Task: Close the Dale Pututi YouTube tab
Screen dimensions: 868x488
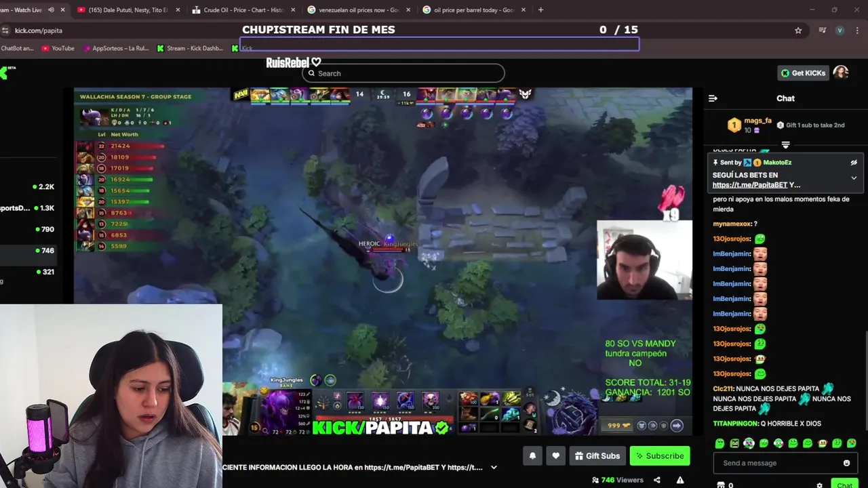Action: click(178, 10)
